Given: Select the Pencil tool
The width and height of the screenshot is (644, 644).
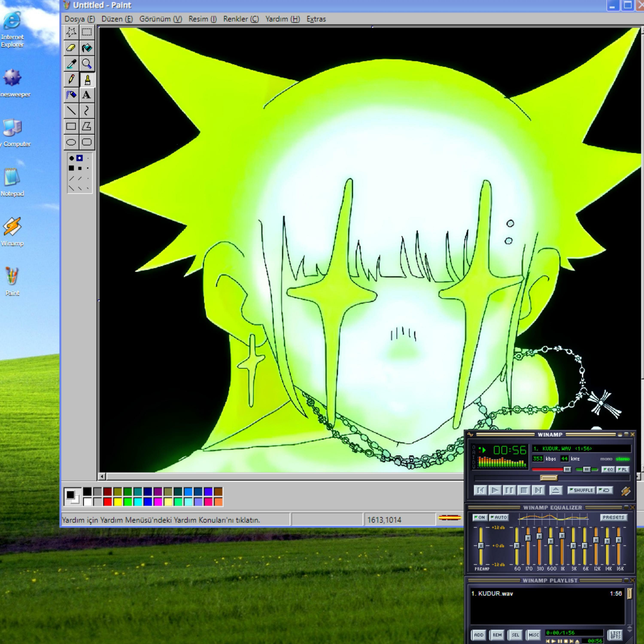Looking at the screenshot, I should [71, 79].
